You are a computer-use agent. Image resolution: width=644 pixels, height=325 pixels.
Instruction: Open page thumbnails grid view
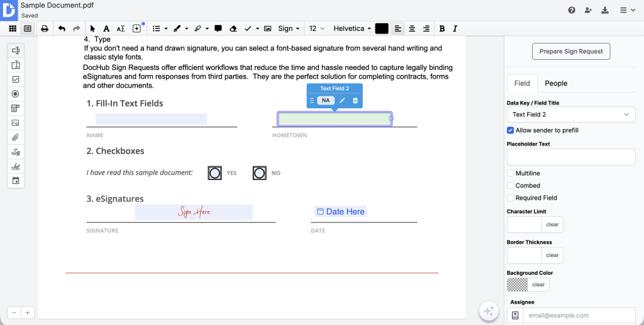(x=13, y=28)
